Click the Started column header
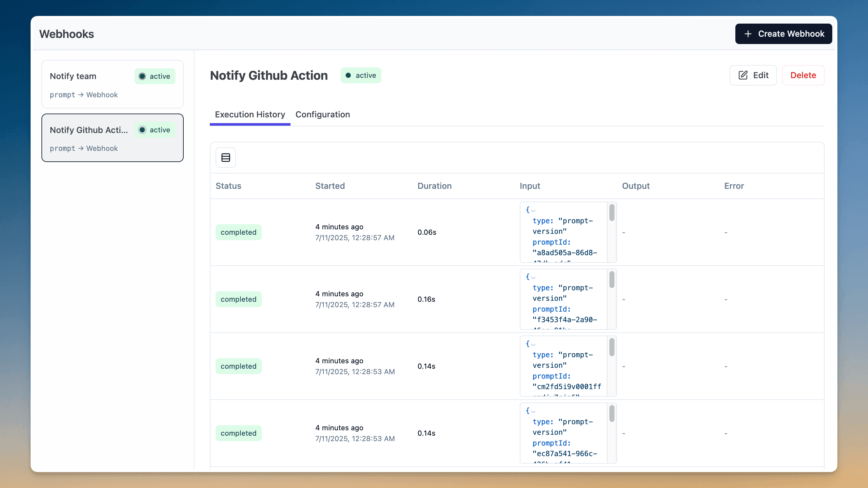 (329, 186)
